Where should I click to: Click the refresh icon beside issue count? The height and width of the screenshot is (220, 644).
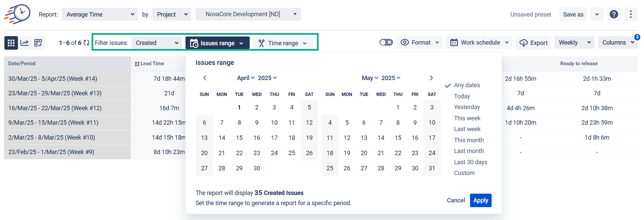point(86,43)
